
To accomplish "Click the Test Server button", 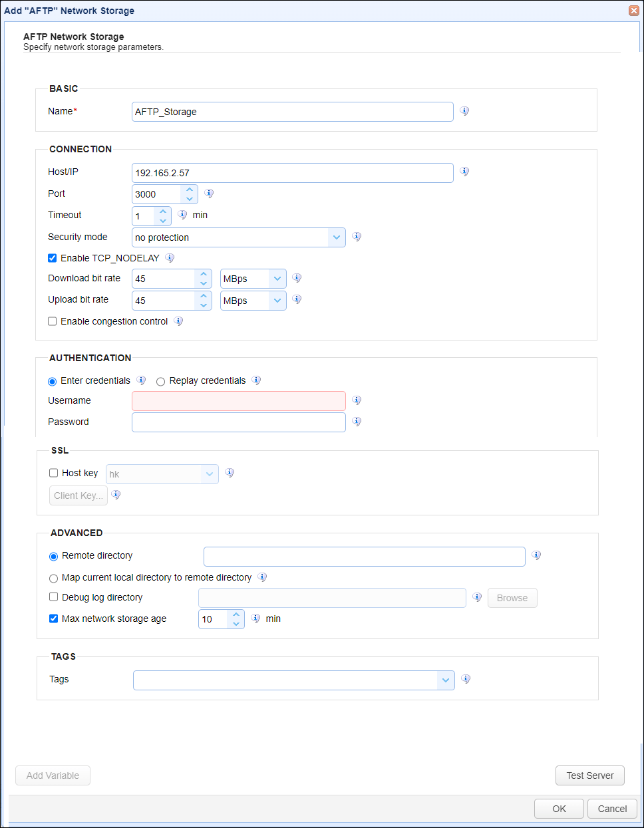I will click(589, 775).
